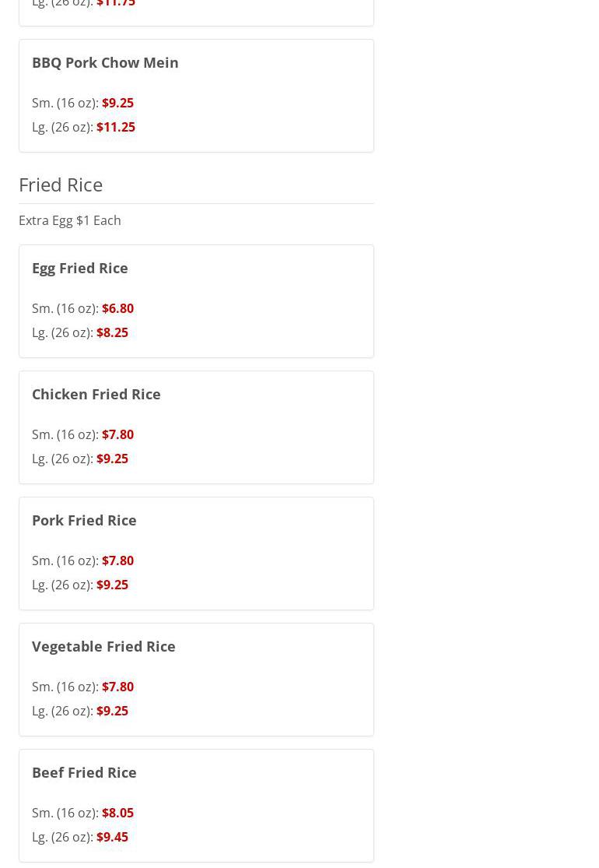Select Beef Fried Rice small $8.05 price
The image size is (599, 868).
117,813
